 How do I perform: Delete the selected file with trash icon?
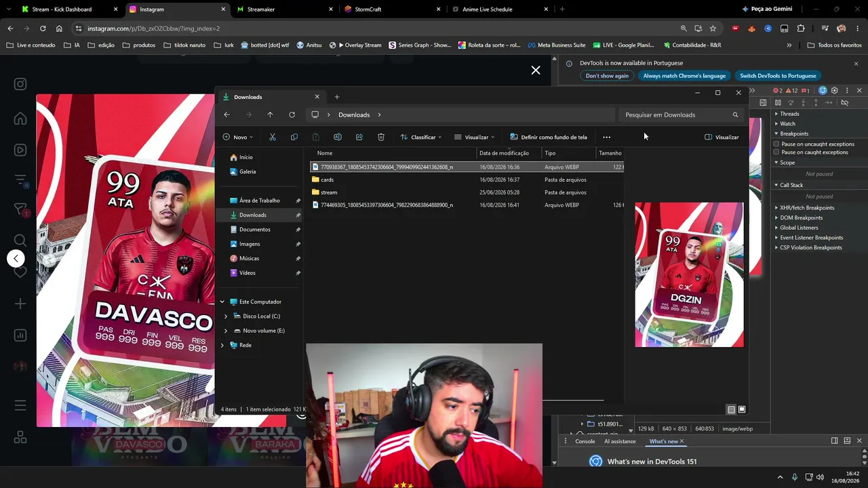point(381,137)
